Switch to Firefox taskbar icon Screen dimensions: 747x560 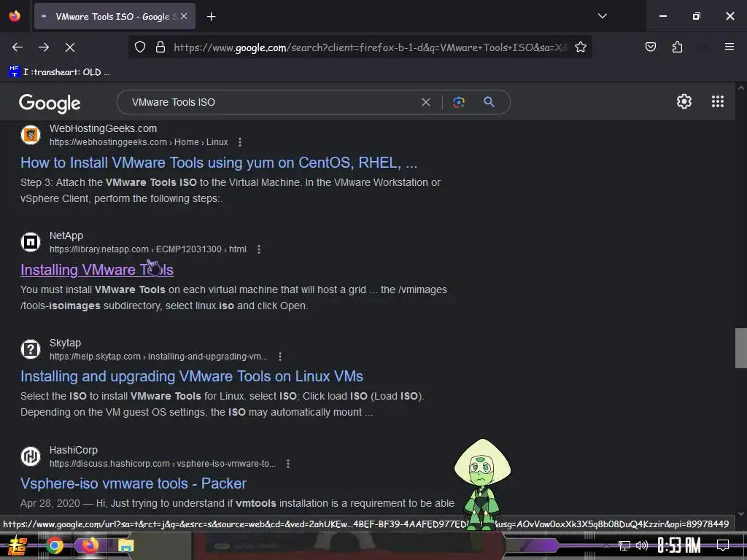pos(90,545)
